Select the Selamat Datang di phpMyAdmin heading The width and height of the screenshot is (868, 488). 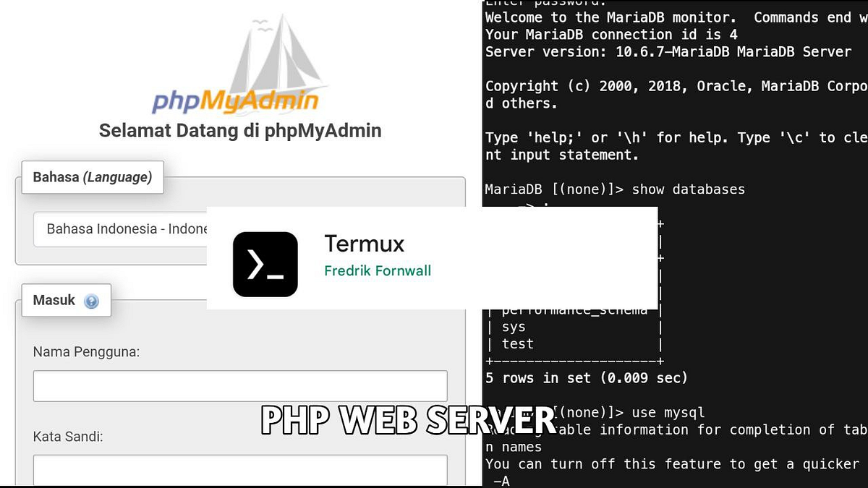[x=240, y=130]
